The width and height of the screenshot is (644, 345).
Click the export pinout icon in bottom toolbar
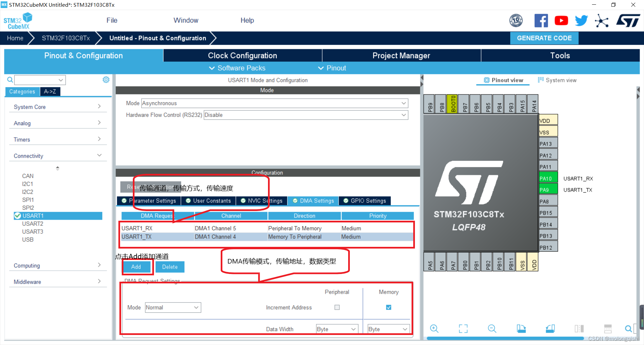coord(521,329)
